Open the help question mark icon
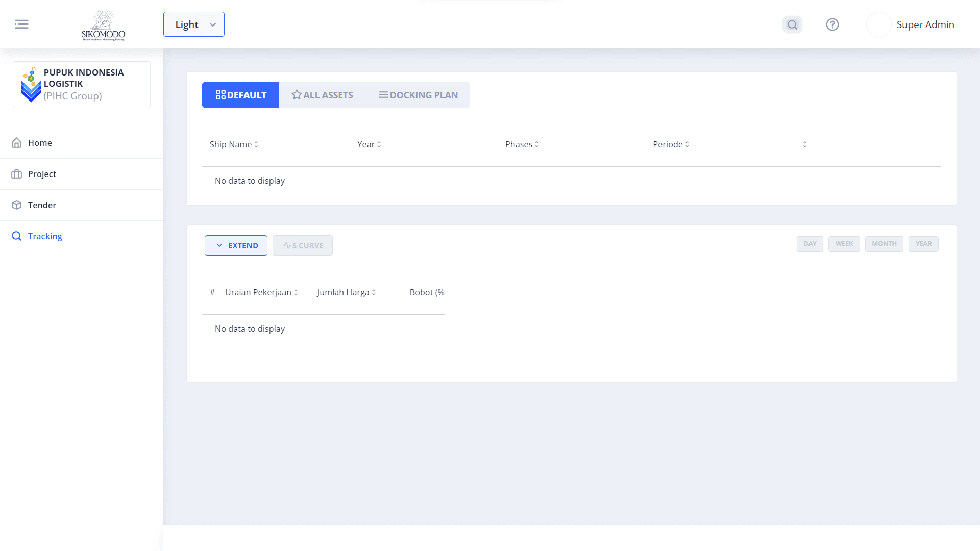This screenshot has width=980, height=551. coord(832,24)
